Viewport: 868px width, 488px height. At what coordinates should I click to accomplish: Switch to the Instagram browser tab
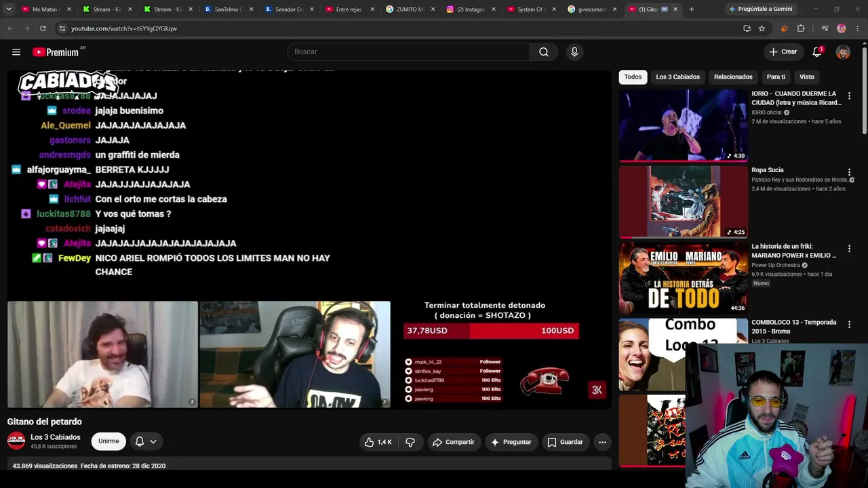469,9
